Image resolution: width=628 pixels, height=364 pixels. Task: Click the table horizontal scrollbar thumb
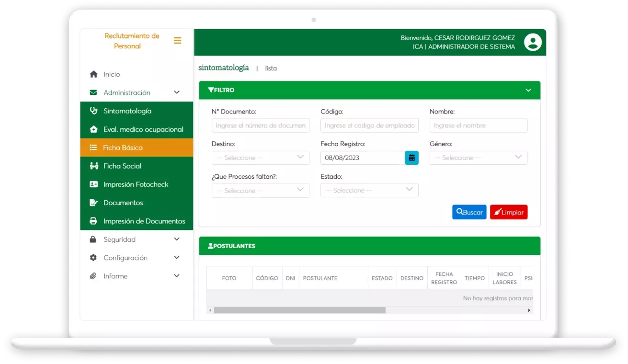(299, 310)
